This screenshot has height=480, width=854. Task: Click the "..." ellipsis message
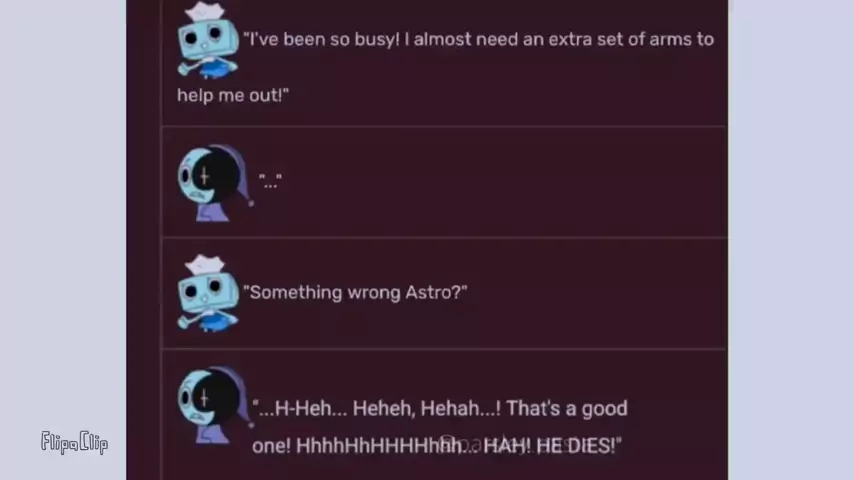(x=271, y=181)
